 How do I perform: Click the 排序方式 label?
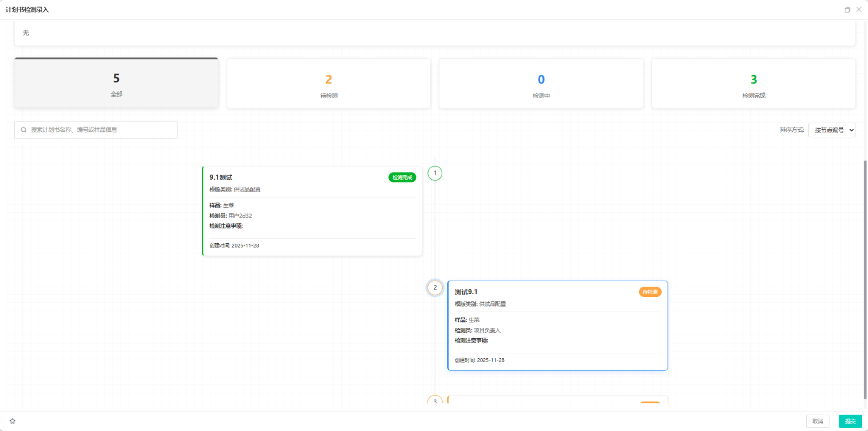792,130
